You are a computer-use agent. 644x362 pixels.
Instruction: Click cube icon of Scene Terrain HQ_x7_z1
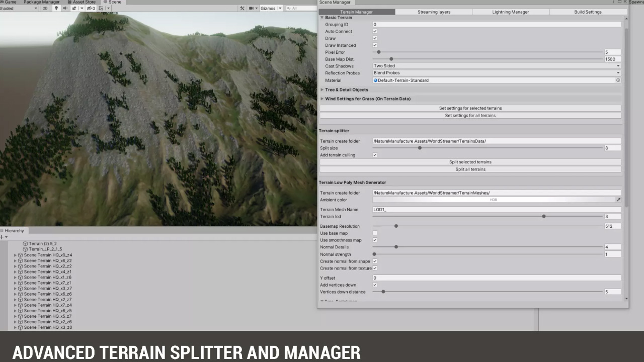(21, 283)
